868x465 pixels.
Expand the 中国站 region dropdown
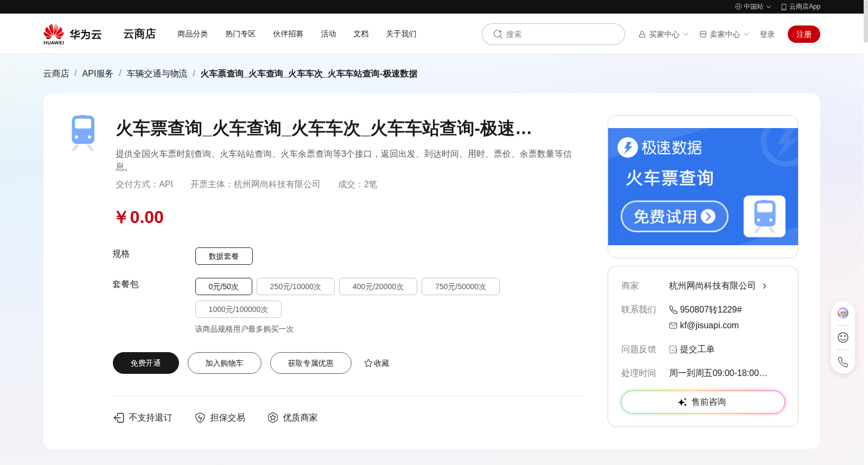(769, 7)
